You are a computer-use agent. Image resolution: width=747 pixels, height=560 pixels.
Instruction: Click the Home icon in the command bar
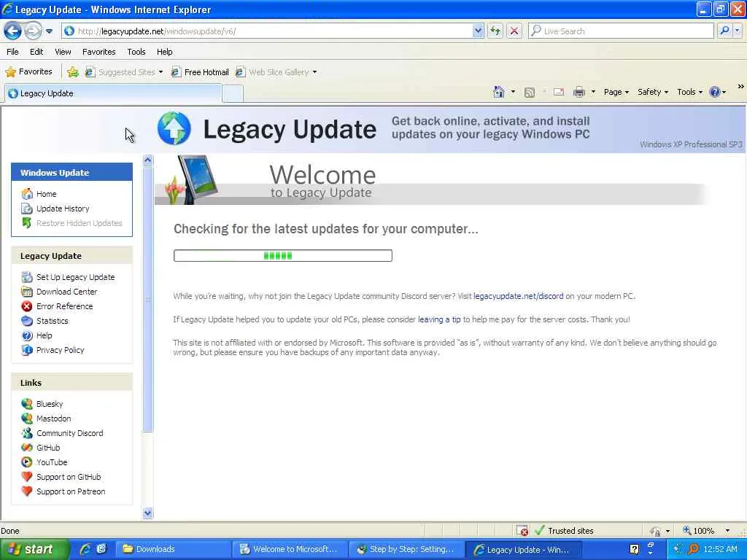click(498, 92)
